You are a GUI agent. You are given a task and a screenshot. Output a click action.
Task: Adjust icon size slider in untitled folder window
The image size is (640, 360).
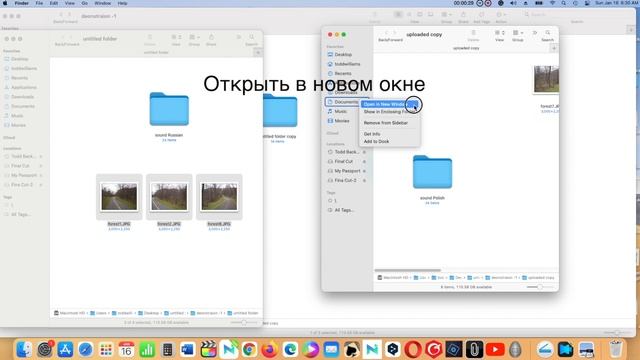244,322
